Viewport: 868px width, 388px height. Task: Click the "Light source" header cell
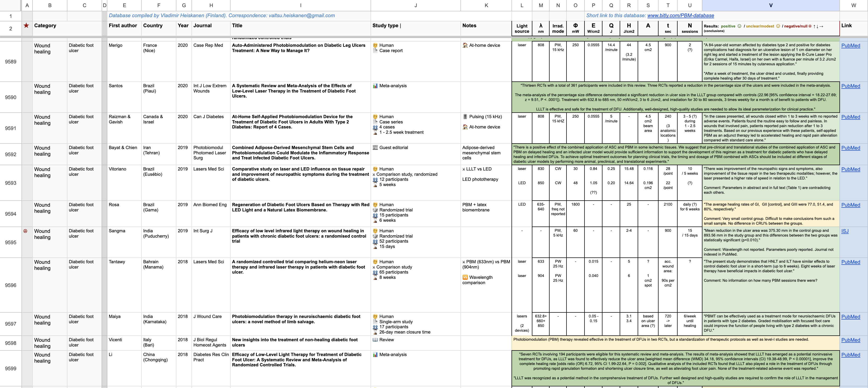(x=522, y=29)
